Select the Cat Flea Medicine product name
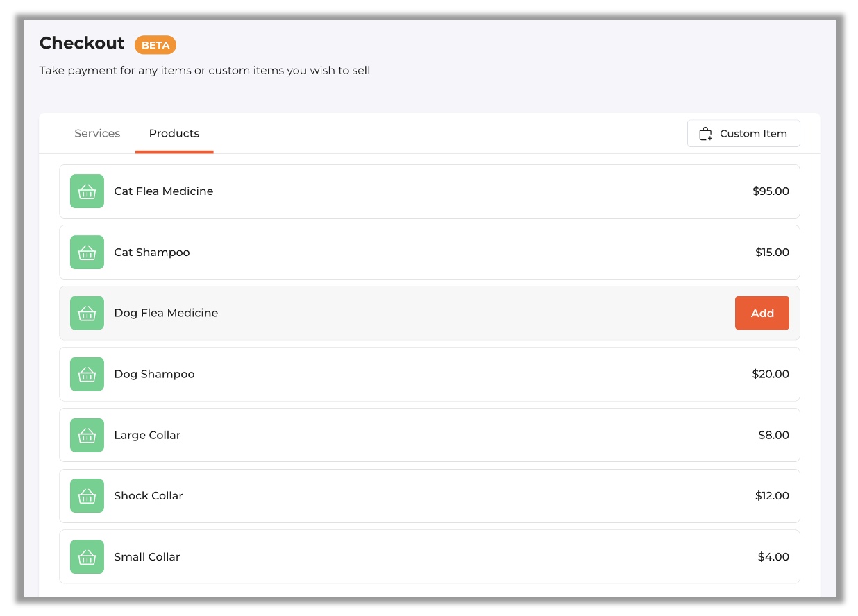This screenshot has width=858, height=616. click(164, 191)
